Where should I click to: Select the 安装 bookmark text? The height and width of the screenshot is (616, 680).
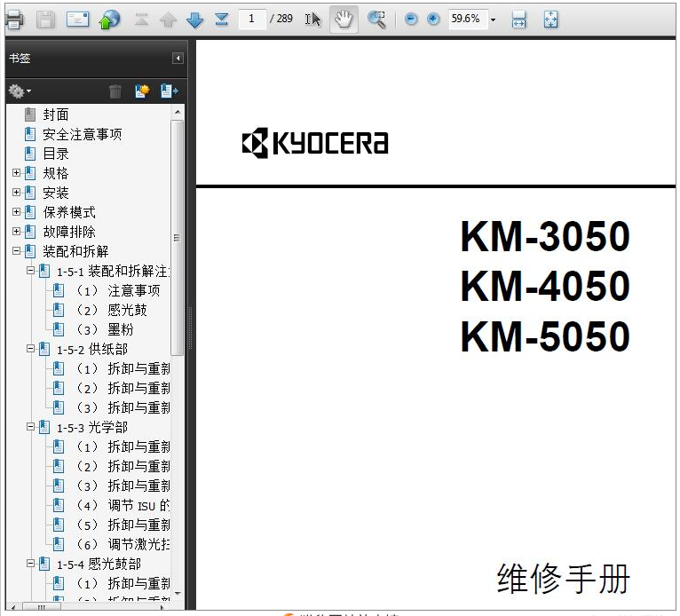pyautogui.click(x=56, y=193)
